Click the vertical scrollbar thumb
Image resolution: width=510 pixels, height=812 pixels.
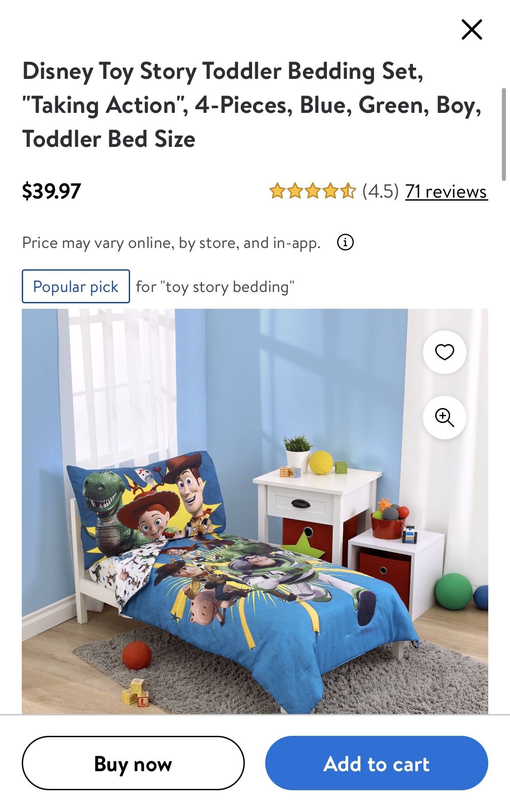tap(503, 135)
